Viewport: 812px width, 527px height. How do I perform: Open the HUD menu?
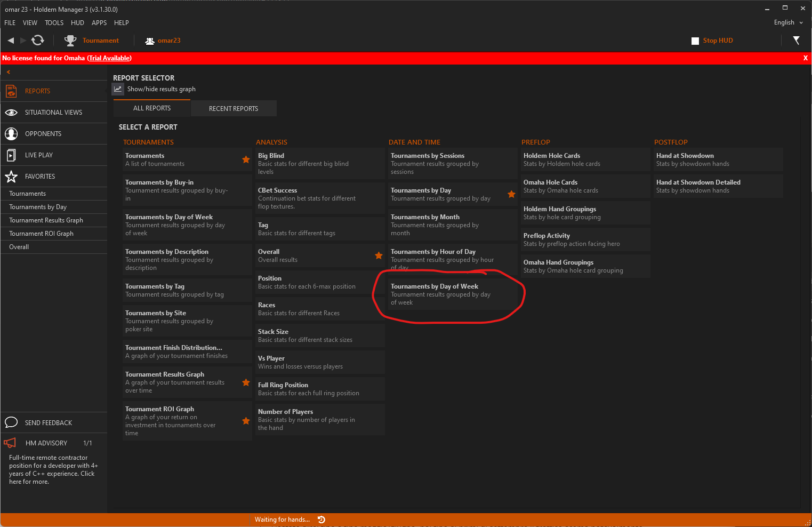tap(78, 23)
